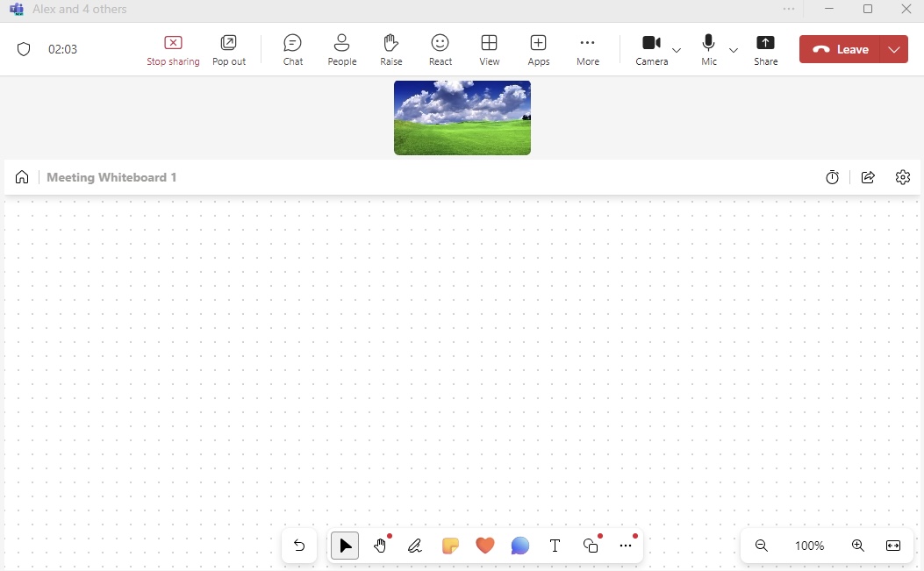Undo the last whiteboard action

299,546
